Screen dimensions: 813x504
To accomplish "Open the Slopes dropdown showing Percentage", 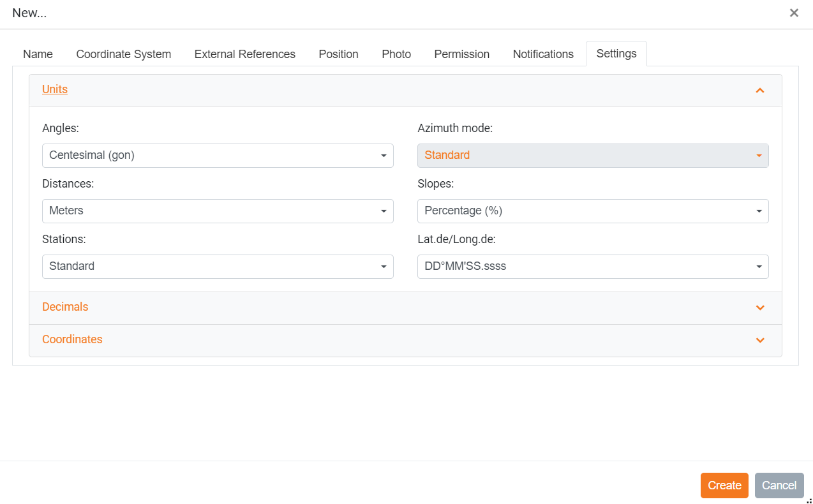I will [593, 211].
